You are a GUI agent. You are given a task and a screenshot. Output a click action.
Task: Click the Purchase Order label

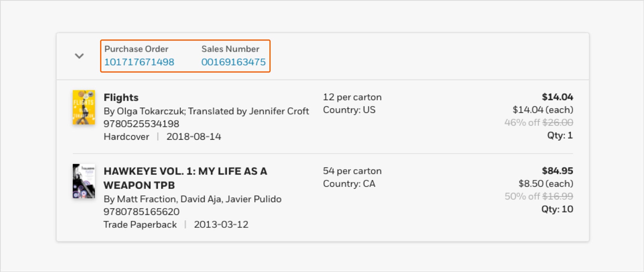coord(136,49)
